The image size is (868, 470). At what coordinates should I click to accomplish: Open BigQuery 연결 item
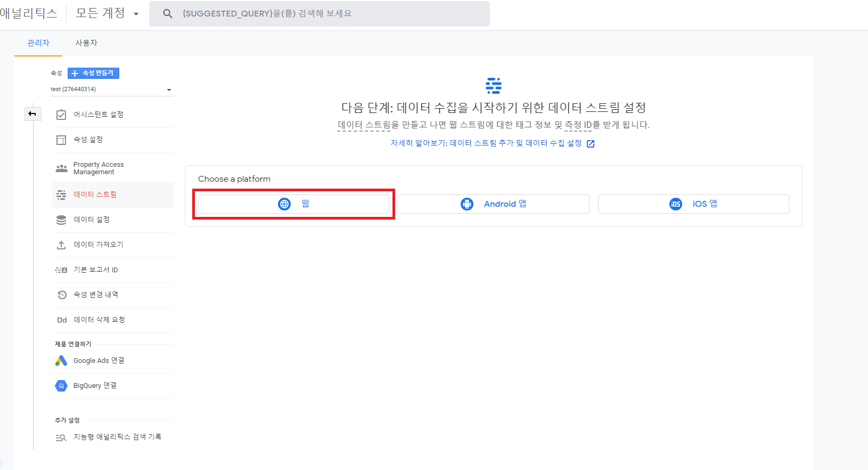click(x=113, y=386)
